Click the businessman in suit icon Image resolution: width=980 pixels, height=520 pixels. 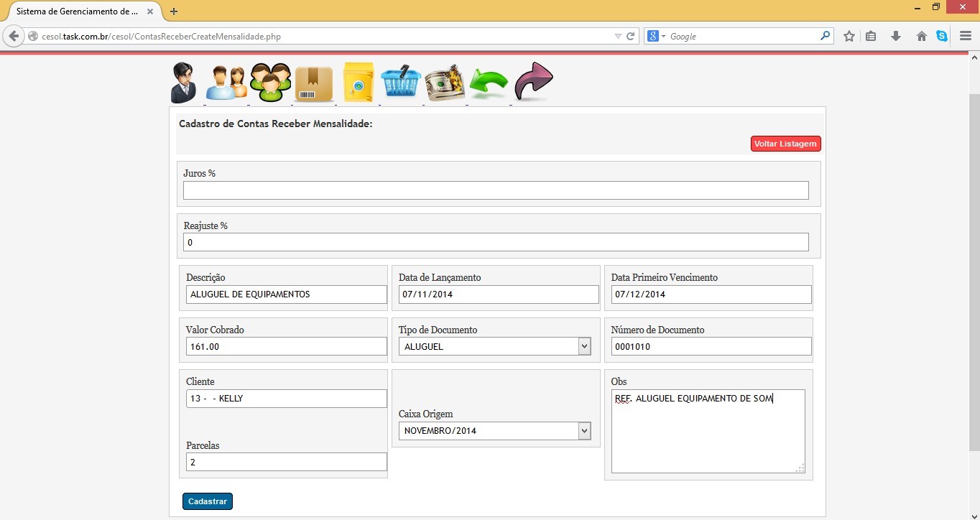tap(183, 83)
